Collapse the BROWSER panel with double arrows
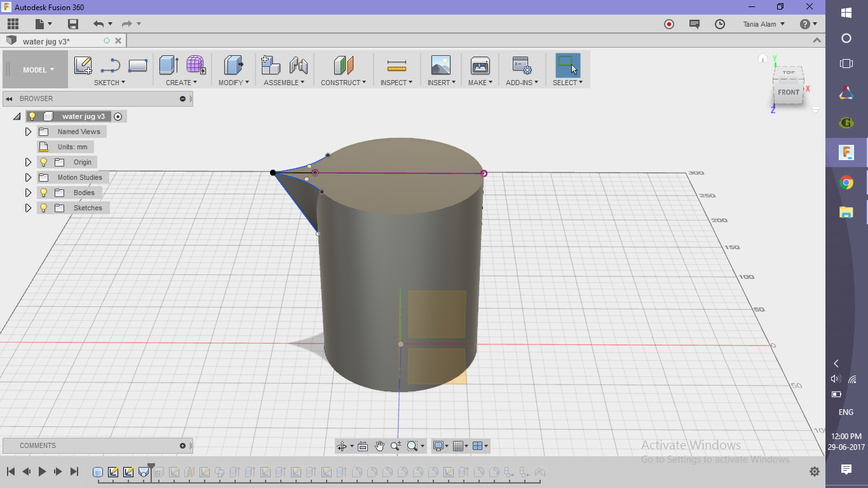 [x=10, y=98]
